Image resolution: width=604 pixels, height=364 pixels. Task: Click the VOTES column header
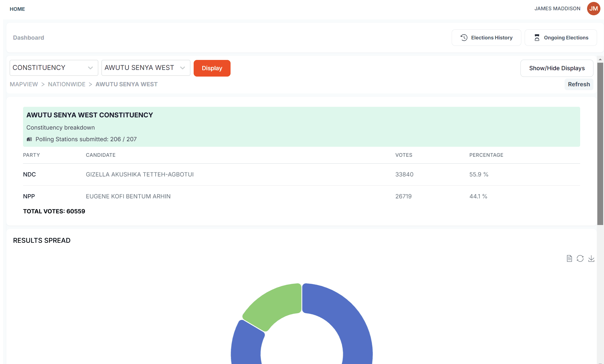(404, 155)
